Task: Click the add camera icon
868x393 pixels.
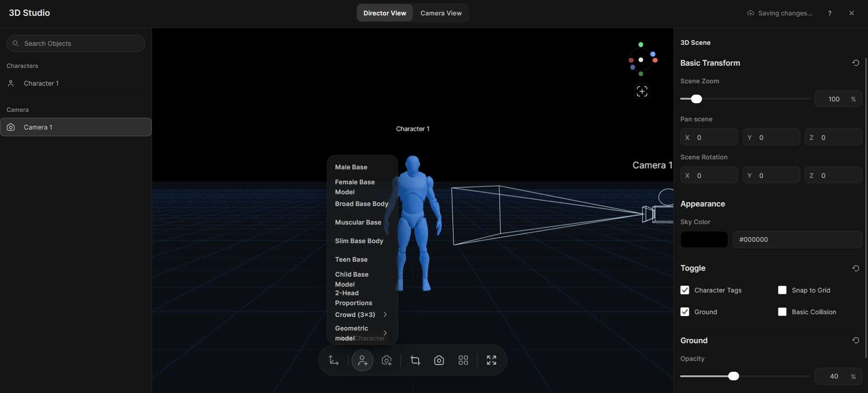Action: pos(387,360)
